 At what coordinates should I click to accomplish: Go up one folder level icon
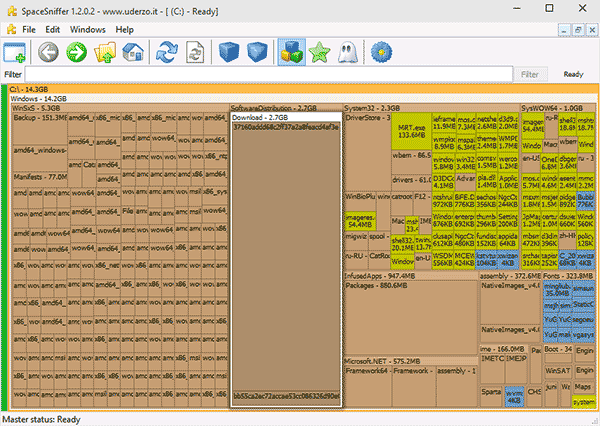(x=105, y=51)
